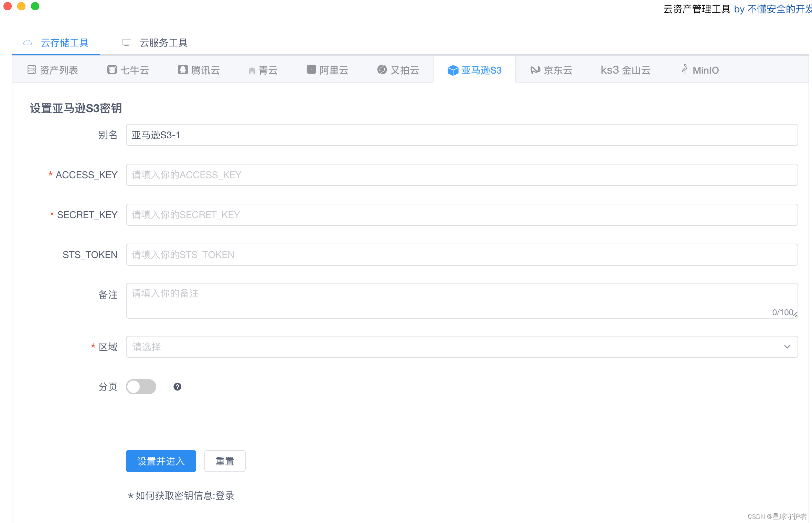Image resolution: width=812 pixels, height=523 pixels.
Task: Click the 京东云 tab icon
Action: (535, 70)
